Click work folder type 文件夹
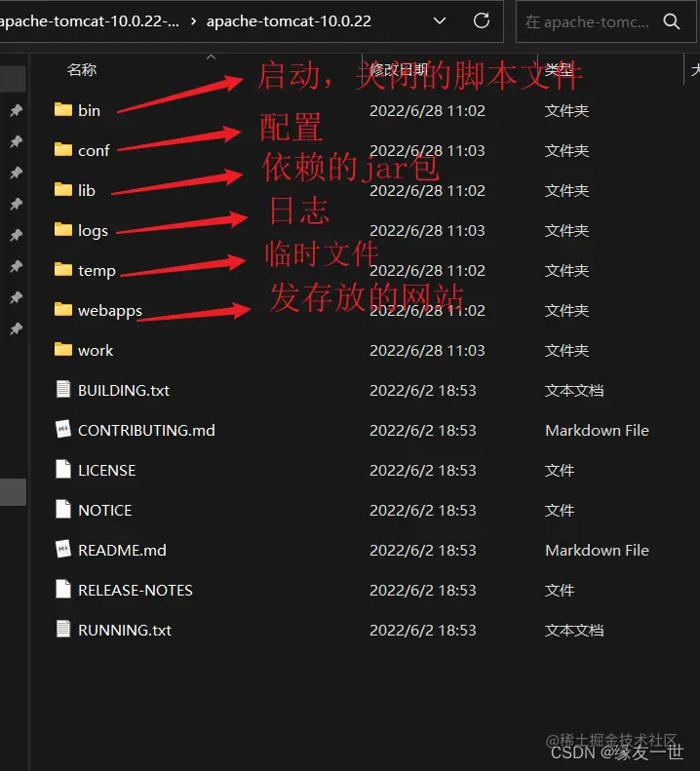Screen dimensions: 700x771 coord(566,351)
